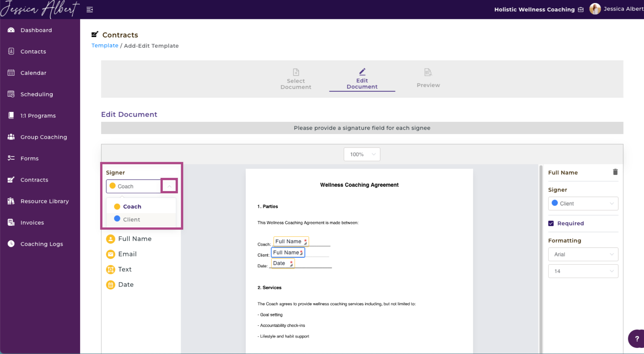Click the Wellness Coaching Agreement title
Image resolution: width=644 pixels, height=354 pixels.
359,185
